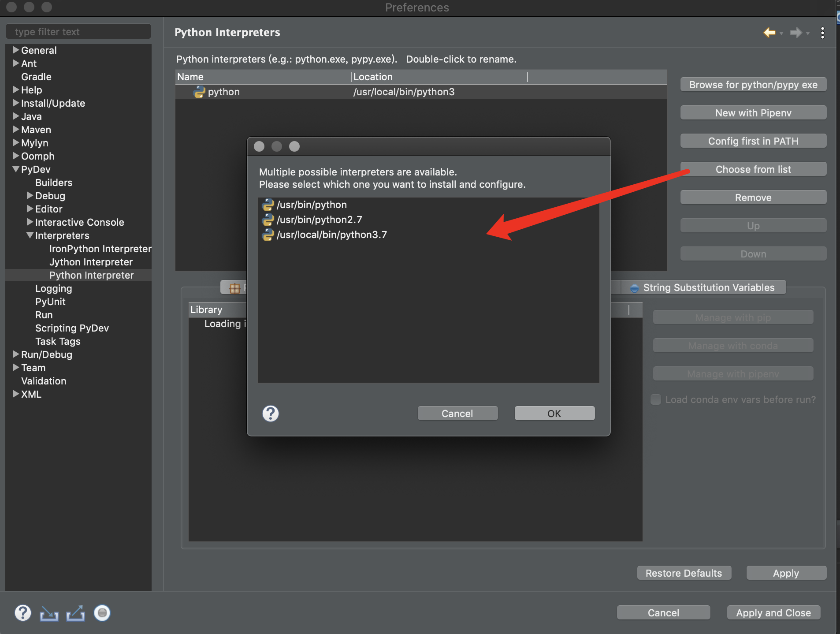Click the oomph preference recorder icon
The image size is (840, 634).
click(102, 613)
